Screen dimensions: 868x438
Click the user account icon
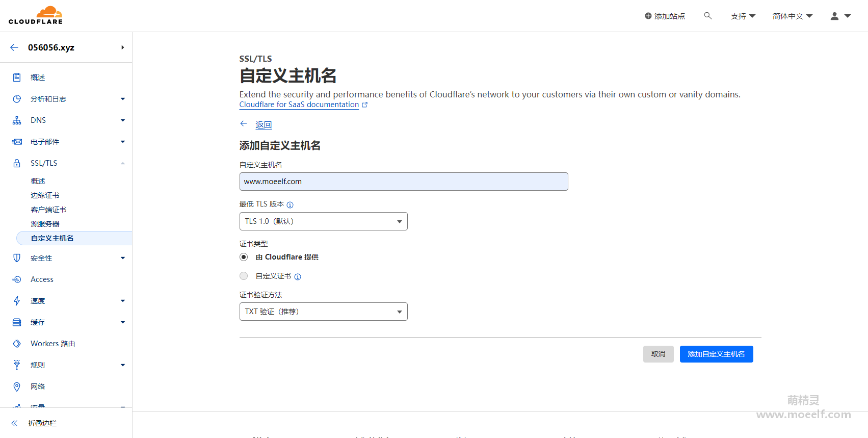click(x=834, y=16)
